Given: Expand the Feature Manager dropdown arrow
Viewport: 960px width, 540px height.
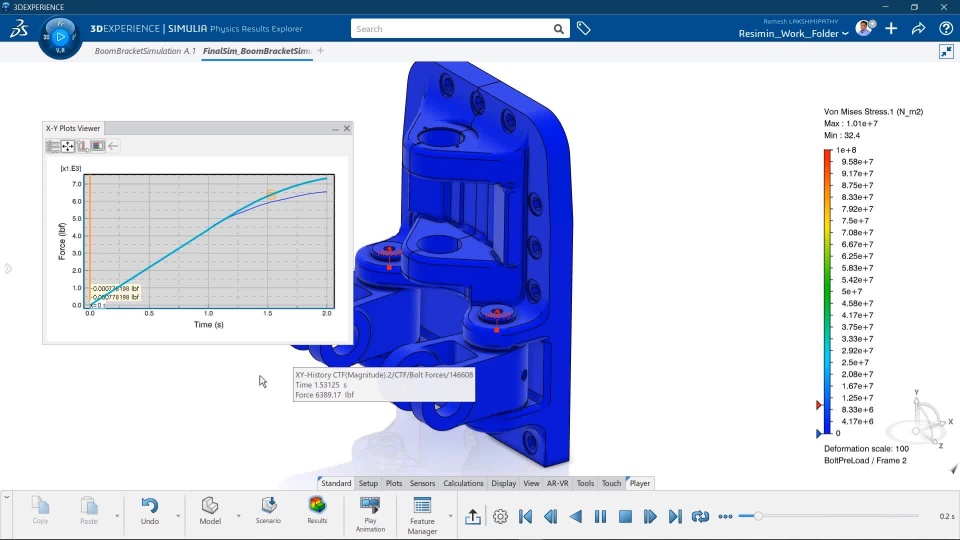Looking at the screenshot, I should [x=451, y=516].
